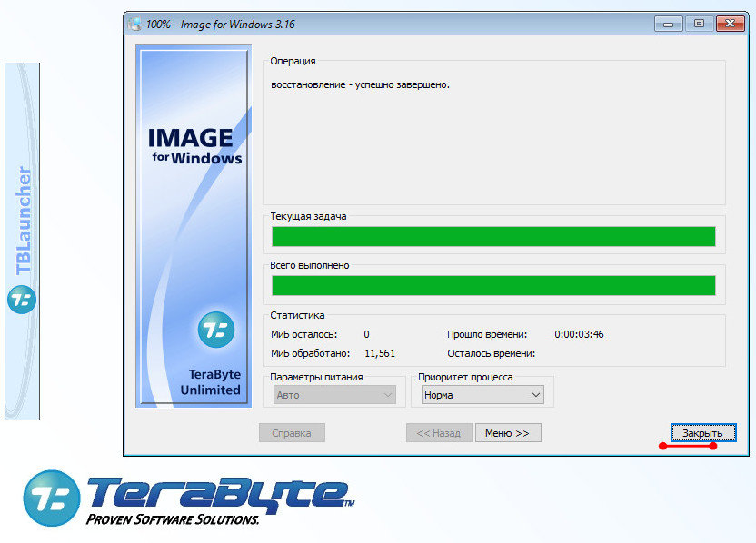756x543 pixels.
Task: Expand the Приоритет процесса dropdown (Норма)
Action: 482,395
